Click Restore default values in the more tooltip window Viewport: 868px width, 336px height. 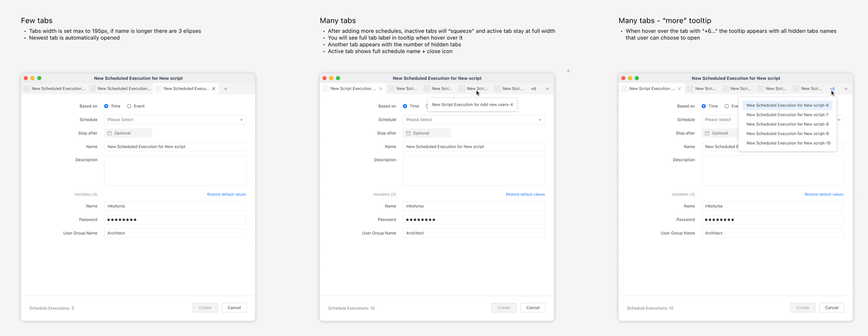coord(824,195)
